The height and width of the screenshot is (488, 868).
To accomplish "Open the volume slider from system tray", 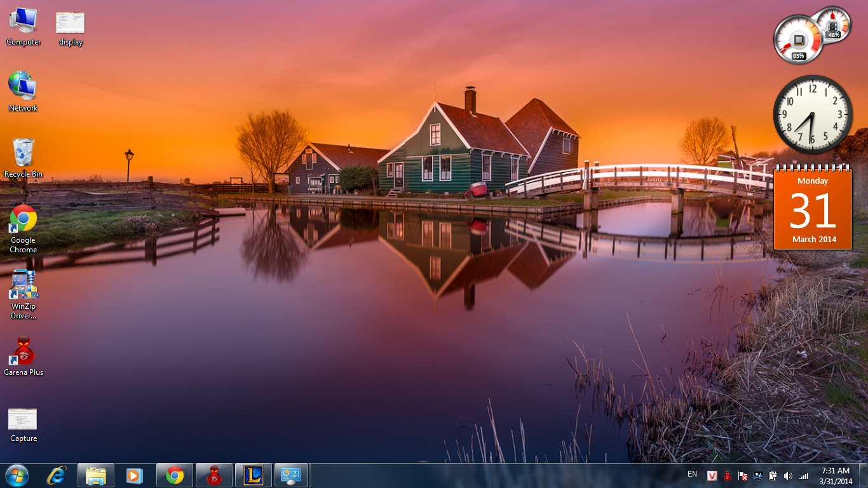I will pyautogui.click(x=789, y=475).
